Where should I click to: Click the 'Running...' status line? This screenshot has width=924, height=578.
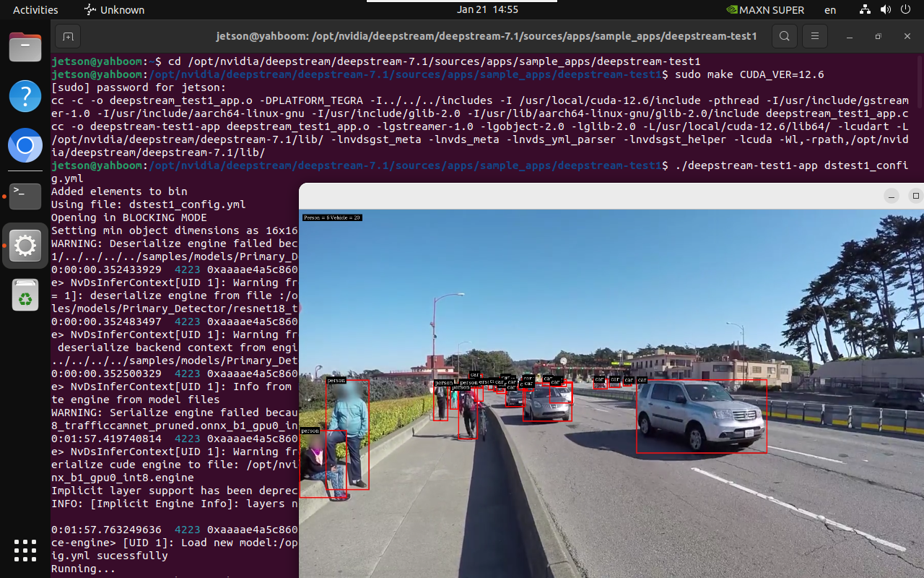click(x=83, y=569)
